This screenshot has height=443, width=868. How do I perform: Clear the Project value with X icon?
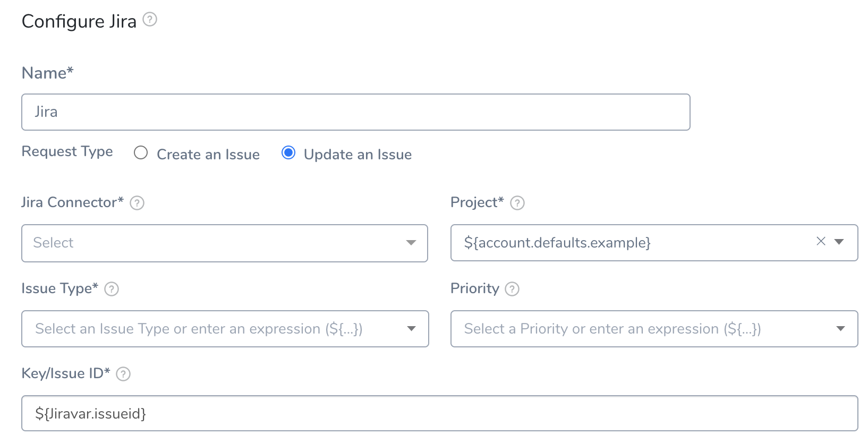pyautogui.click(x=821, y=241)
